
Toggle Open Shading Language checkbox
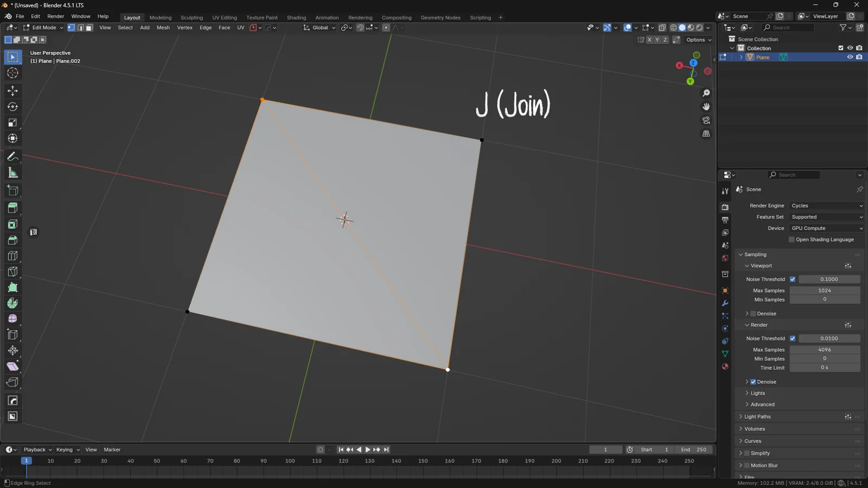click(792, 240)
